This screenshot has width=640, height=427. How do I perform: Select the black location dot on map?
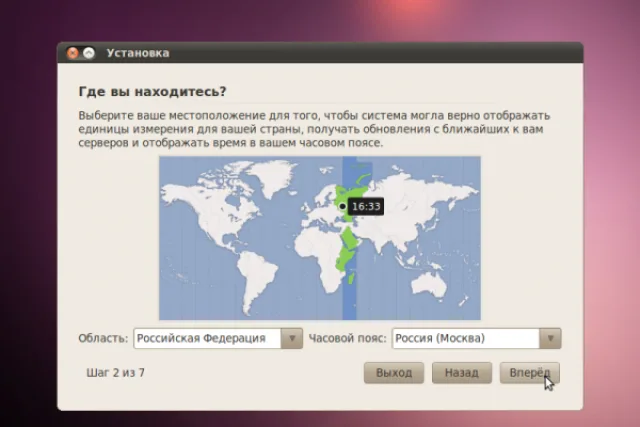click(x=342, y=206)
